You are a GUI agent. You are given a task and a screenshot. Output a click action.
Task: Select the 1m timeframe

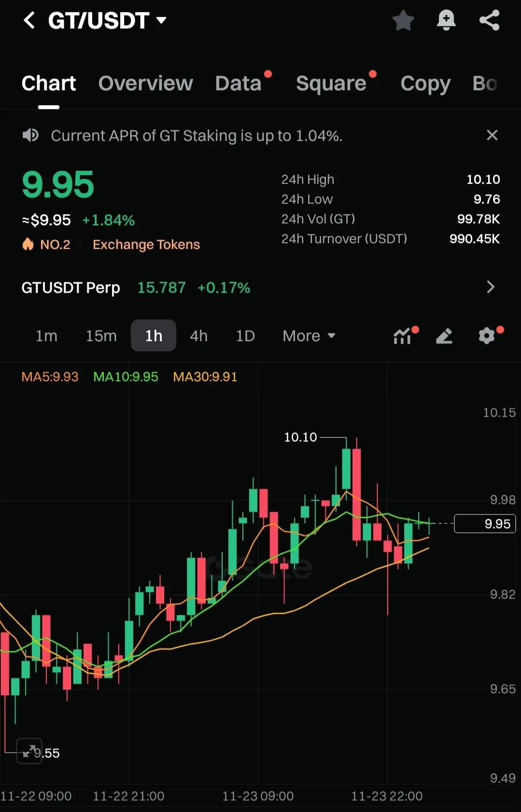click(46, 336)
